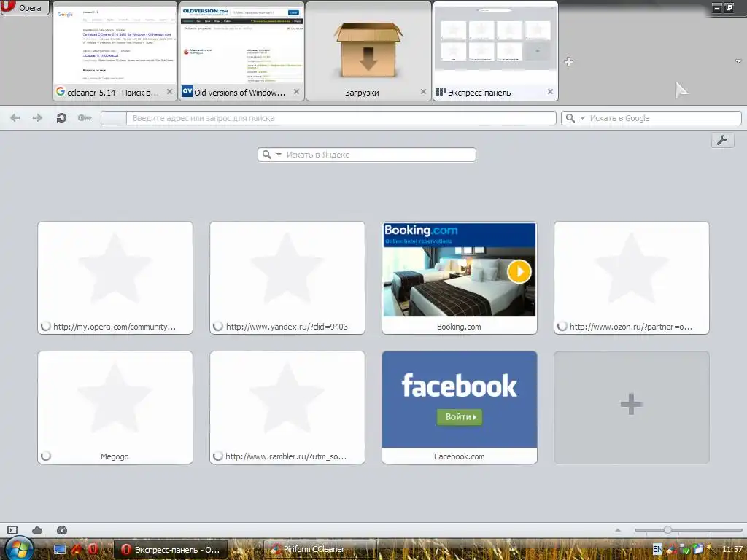Switch to the Old versions of Windows tab
This screenshot has width=747, height=560.
[241, 51]
